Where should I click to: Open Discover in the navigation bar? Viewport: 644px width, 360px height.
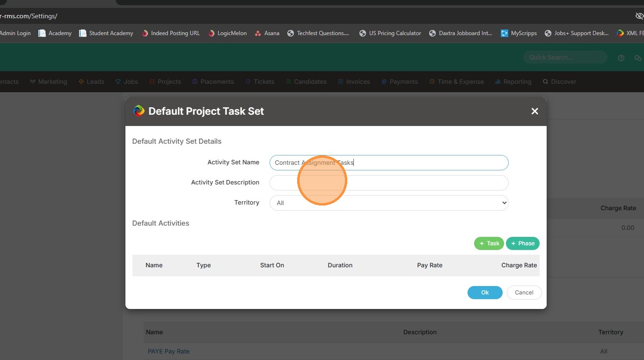(560, 81)
